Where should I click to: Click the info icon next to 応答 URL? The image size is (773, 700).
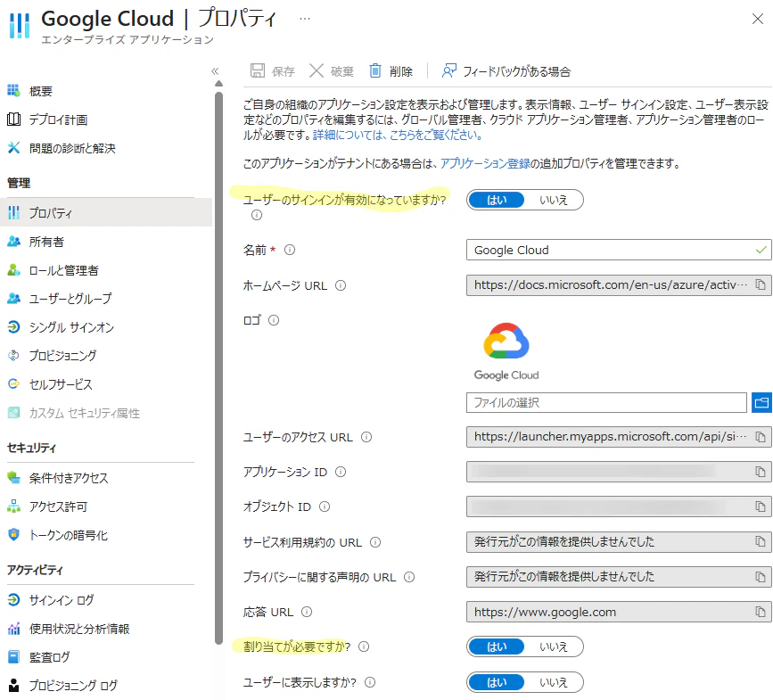point(307,613)
